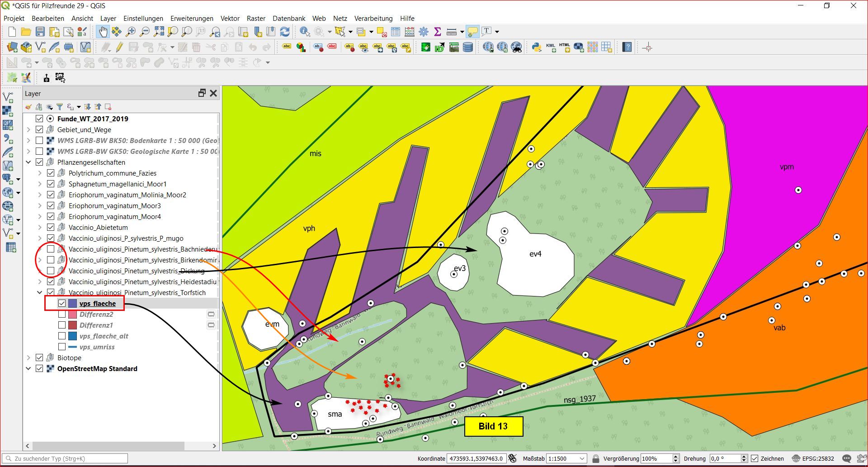Click the Sigma statistics summary icon
Screen dimensions: 868x467
coord(437,32)
